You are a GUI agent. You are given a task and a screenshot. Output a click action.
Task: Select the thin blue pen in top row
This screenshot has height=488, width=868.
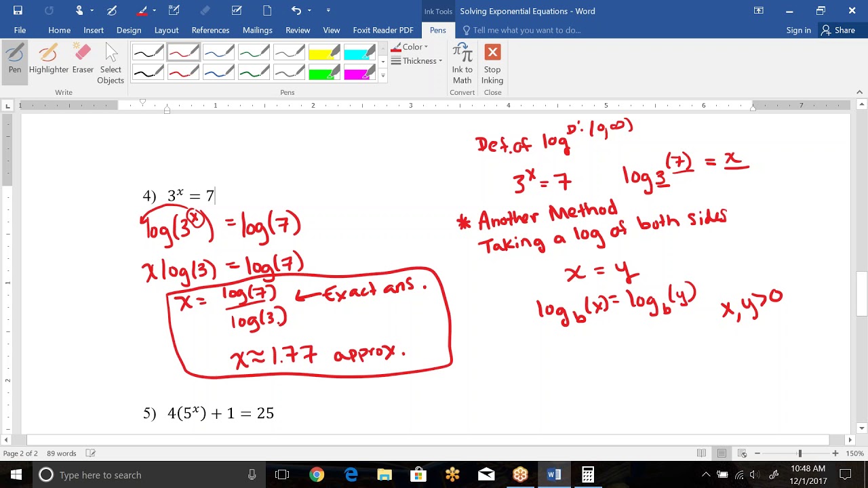tap(218, 52)
